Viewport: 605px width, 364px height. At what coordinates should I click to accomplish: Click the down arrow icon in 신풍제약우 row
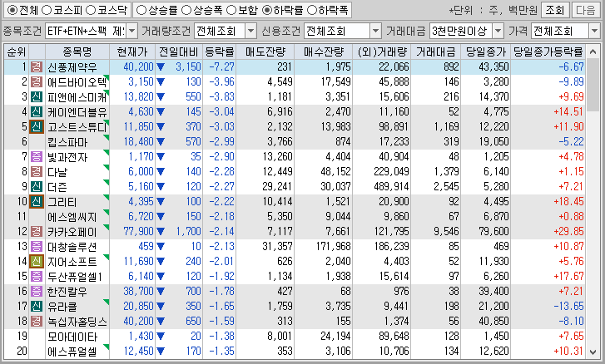(161, 67)
